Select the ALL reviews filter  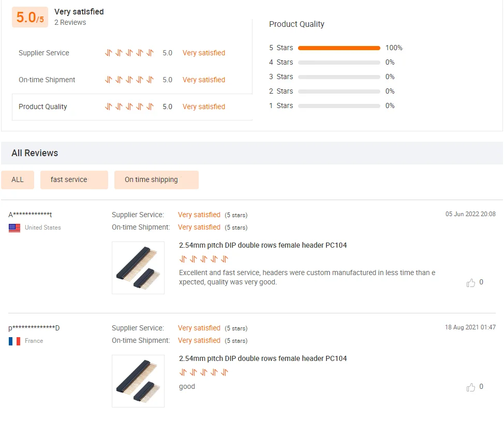(x=18, y=179)
